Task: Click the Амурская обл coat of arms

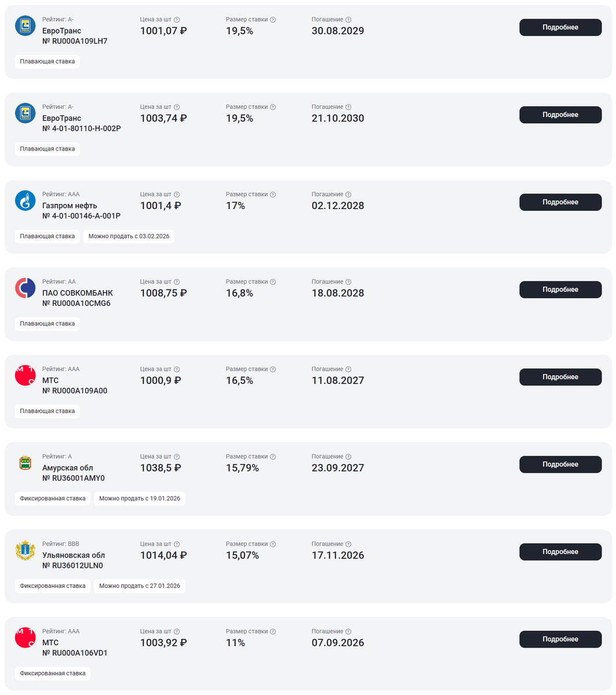Action: tap(25, 463)
